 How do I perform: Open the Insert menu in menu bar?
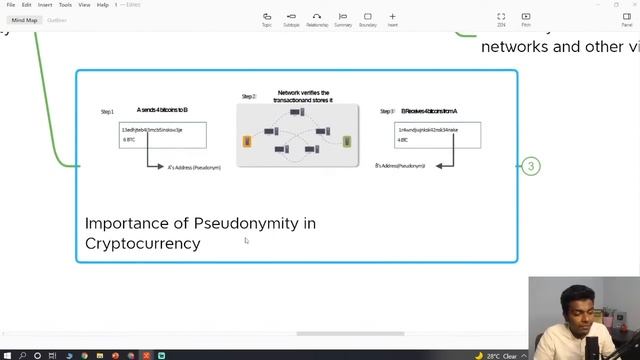45,5
